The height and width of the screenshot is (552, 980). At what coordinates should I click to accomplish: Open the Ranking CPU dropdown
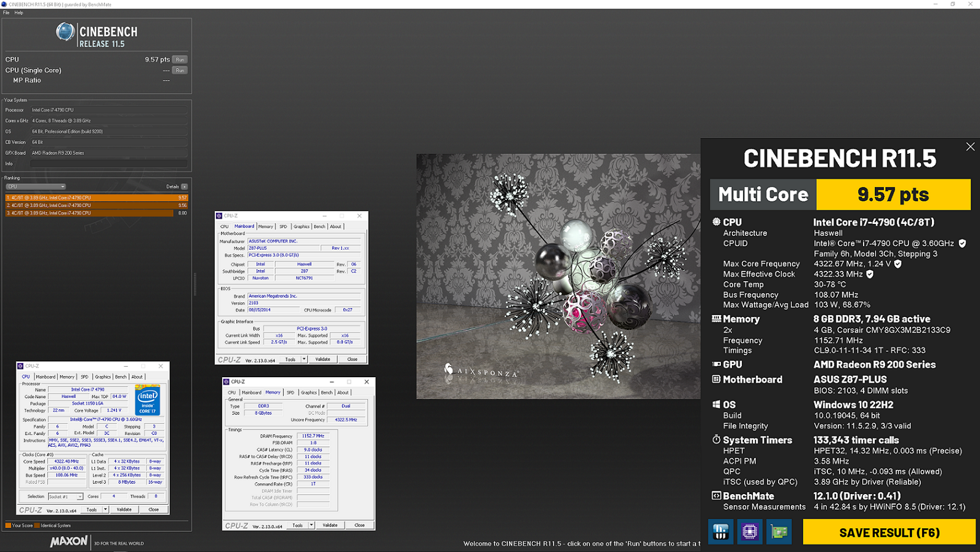35,186
